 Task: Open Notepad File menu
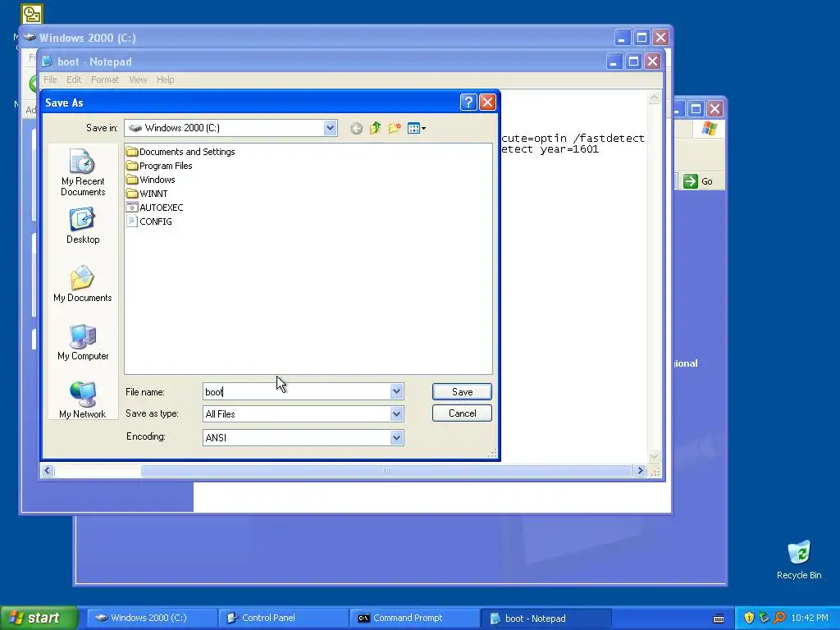pyautogui.click(x=50, y=80)
